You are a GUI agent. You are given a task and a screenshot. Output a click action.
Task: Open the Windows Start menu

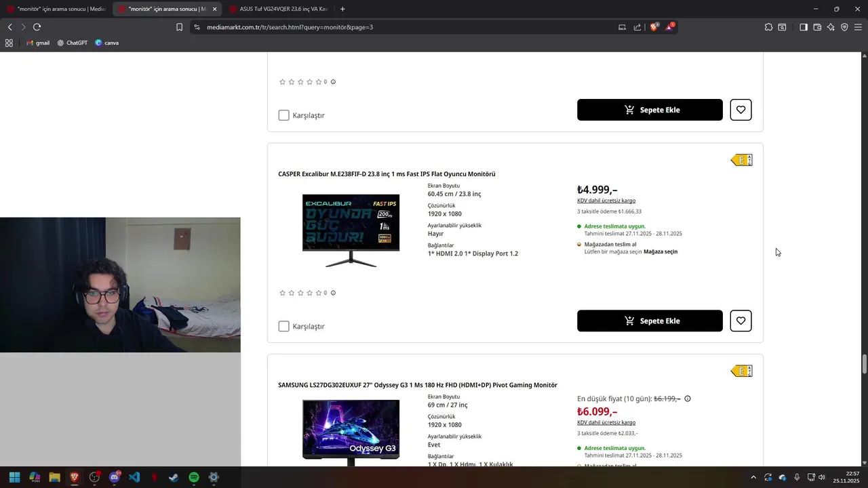14,477
